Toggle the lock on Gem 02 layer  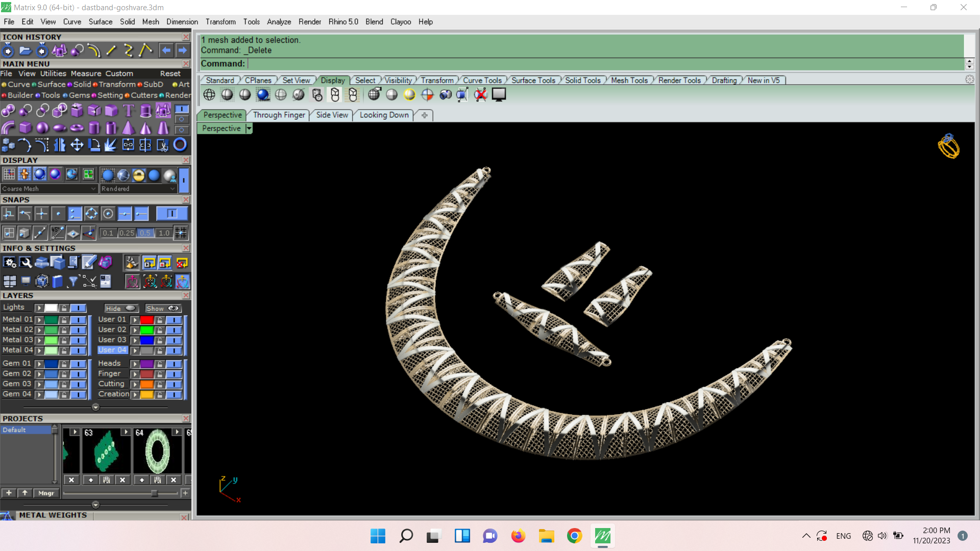point(64,374)
